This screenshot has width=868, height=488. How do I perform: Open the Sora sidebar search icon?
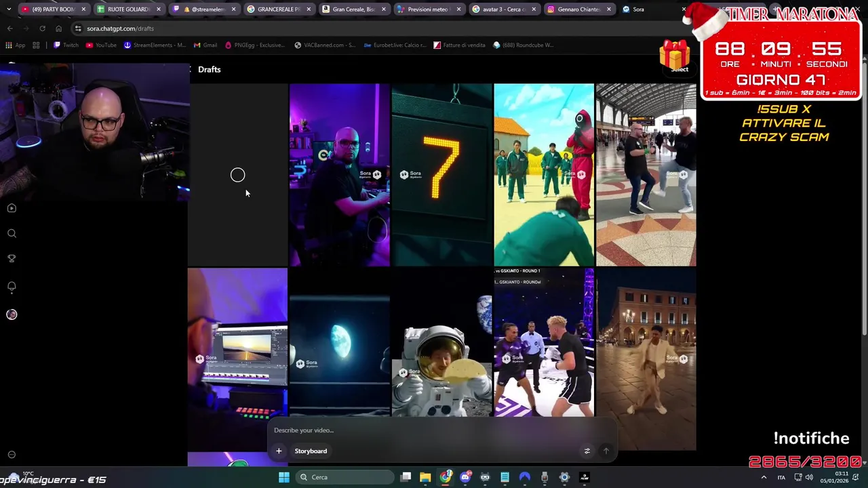point(12,233)
